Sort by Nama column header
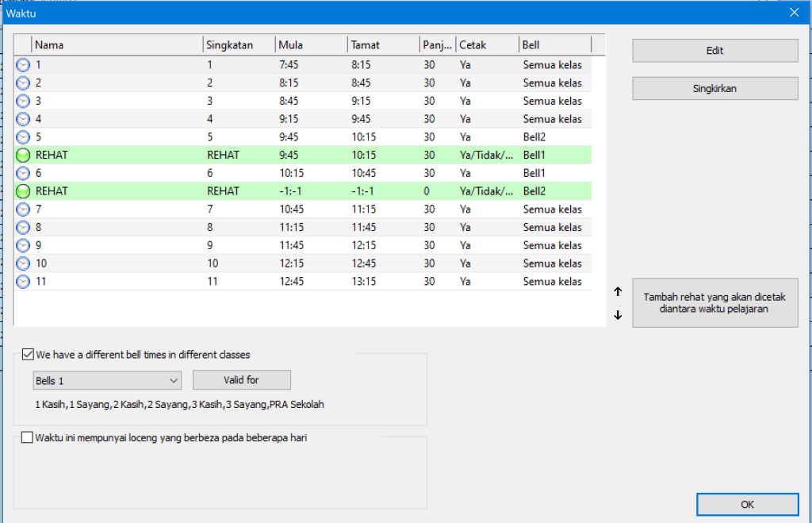812x523 pixels. tap(116, 45)
